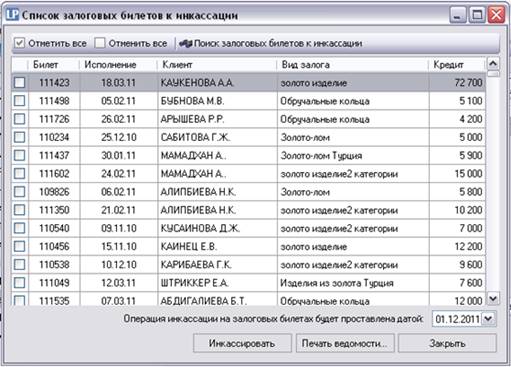Click the date cell '24.02.11'
The width and height of the screenshot is (511, 367).
[x=118, y=173]
